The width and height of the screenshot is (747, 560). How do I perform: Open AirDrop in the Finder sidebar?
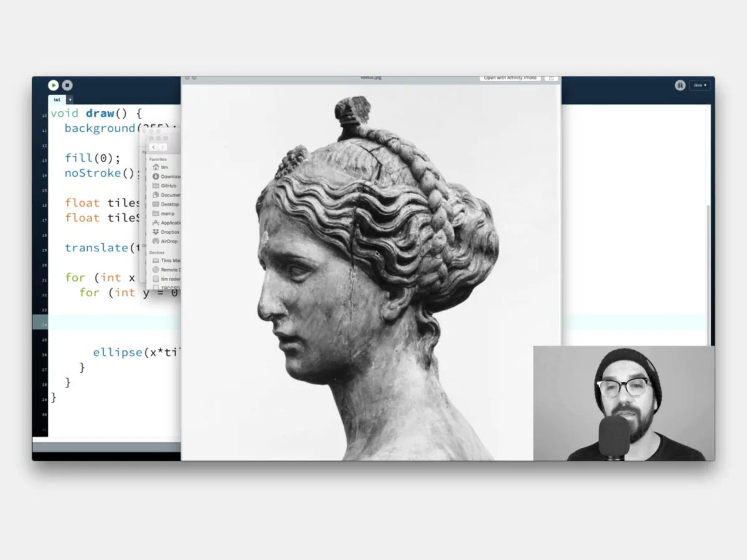click(166, 241)
